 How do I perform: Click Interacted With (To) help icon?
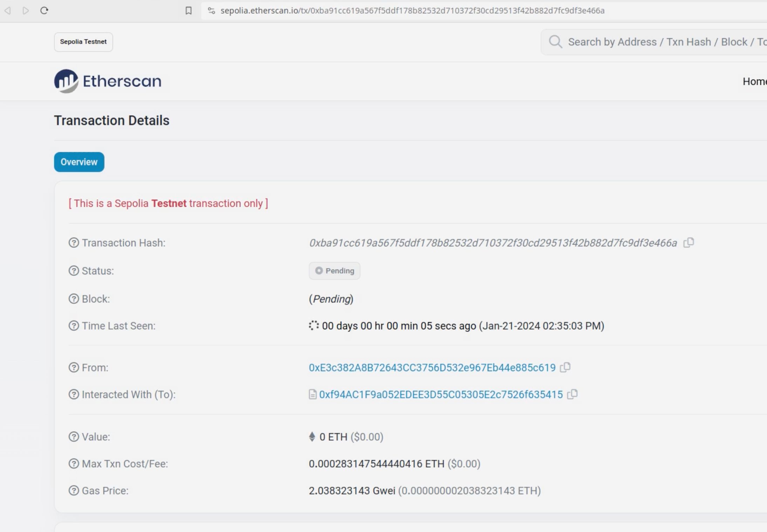point(74,394)
